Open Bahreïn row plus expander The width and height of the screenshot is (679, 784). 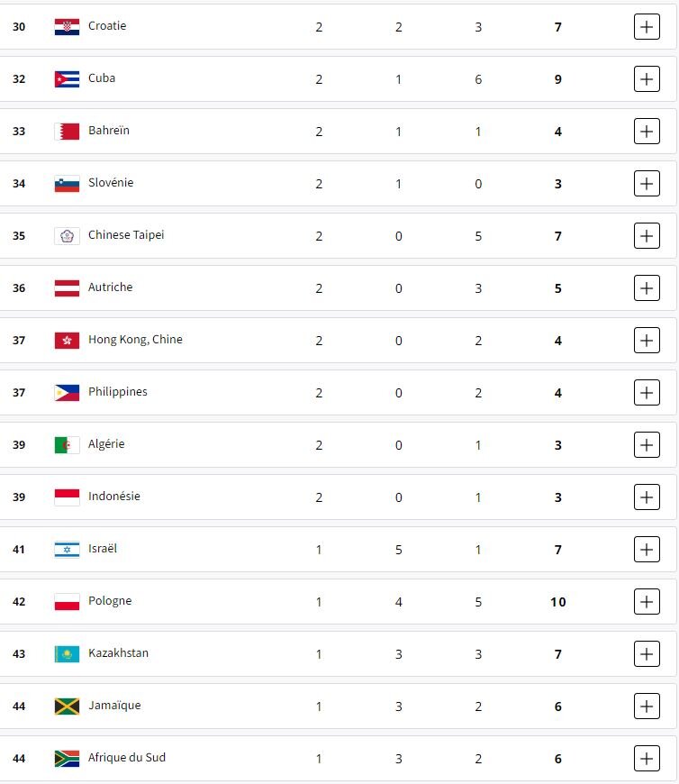click(647, 132)
